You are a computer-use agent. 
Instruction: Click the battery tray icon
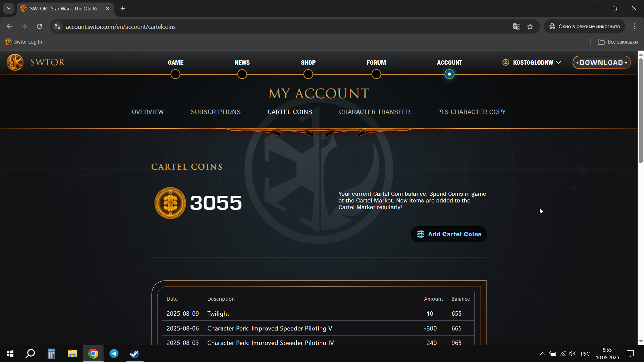click(553, 354)
